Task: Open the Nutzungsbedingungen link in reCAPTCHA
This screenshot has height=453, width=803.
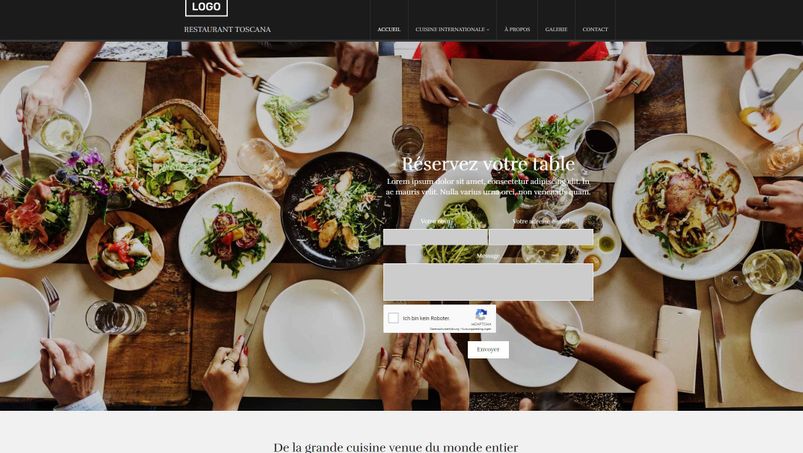Action: [x=477, y=329]
